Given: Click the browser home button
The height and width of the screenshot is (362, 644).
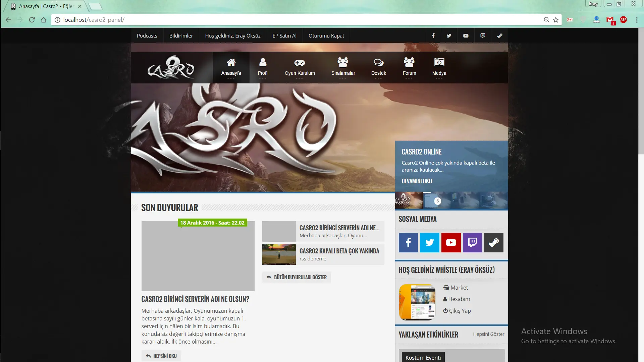Looking at the screenshot, I should click(x=44, y=20).
